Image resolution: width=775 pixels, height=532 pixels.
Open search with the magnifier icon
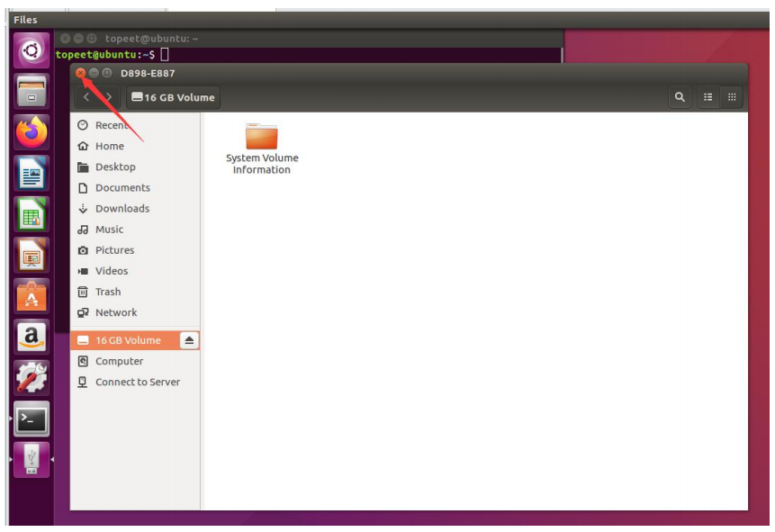coord(680,97)
